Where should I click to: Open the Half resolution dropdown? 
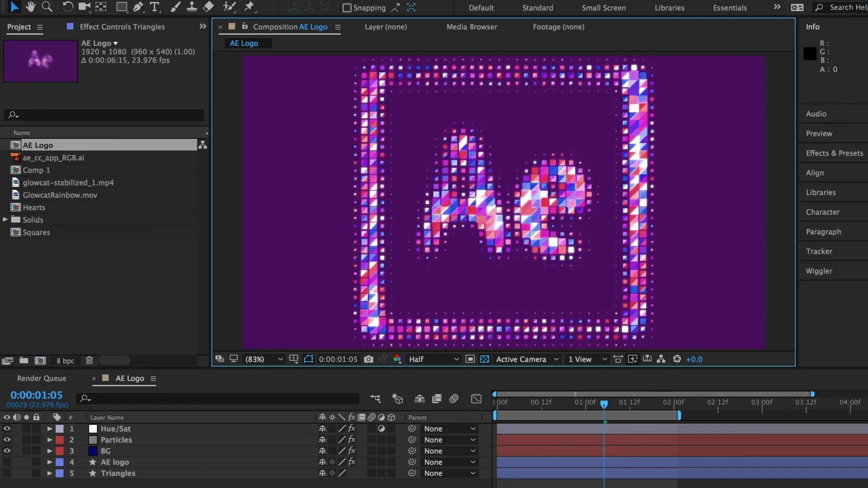tap(434, 359)
